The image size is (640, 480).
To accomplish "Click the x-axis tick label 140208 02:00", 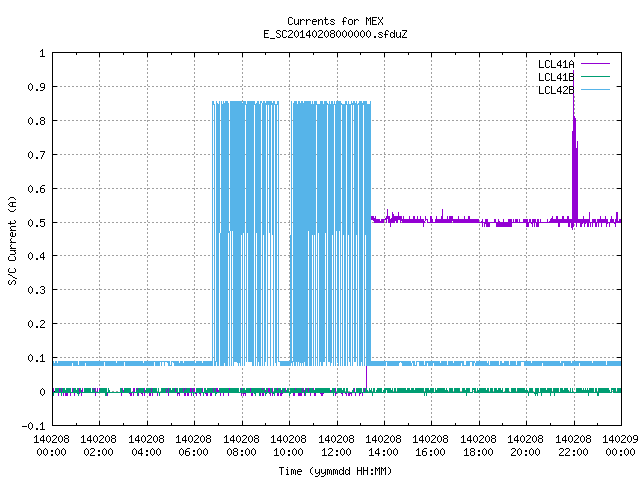I will coord(98,446).
